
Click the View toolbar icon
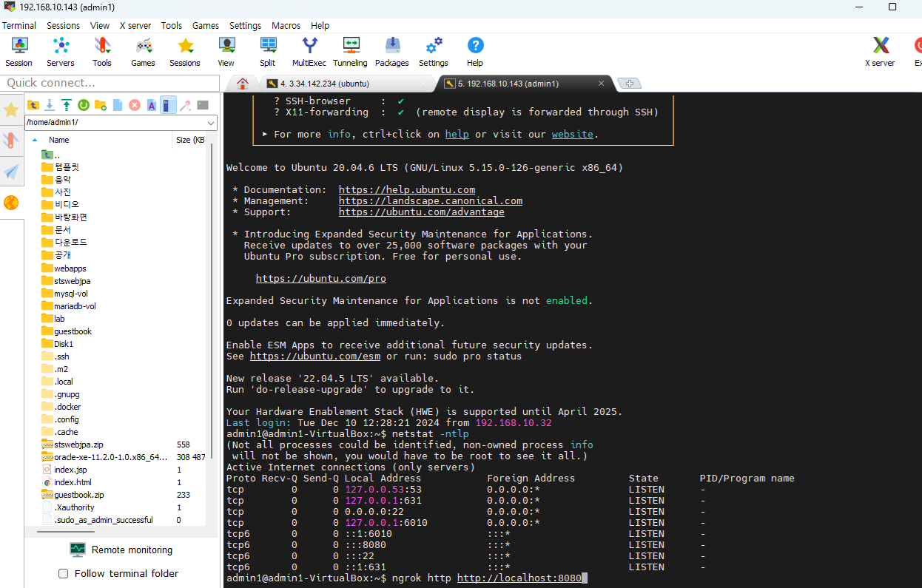tap(226, 52)
